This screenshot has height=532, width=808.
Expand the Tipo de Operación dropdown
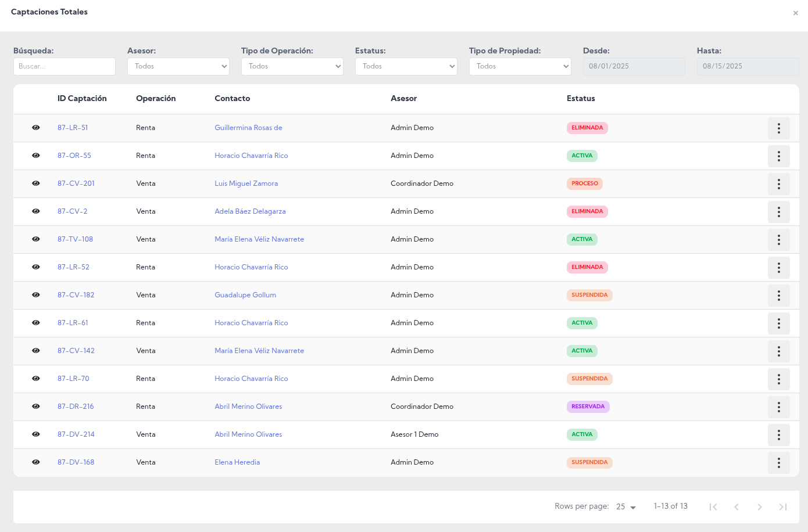click(x=292, y=67)
